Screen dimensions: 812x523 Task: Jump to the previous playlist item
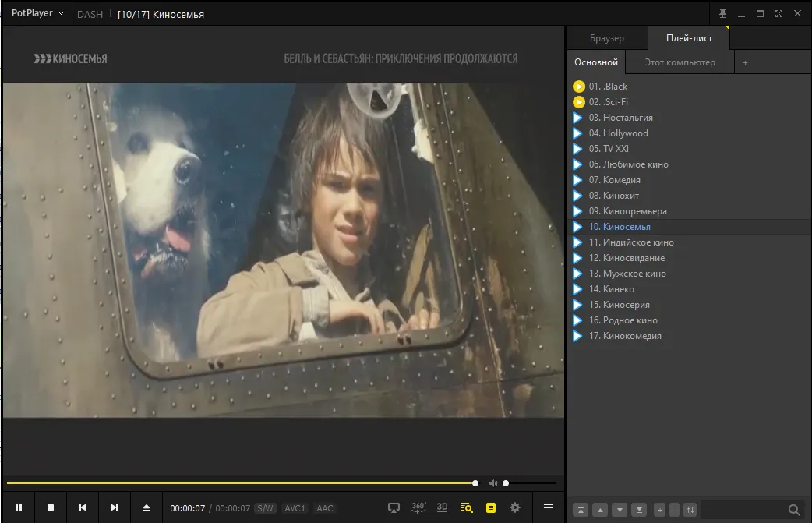tap(83, 507)
